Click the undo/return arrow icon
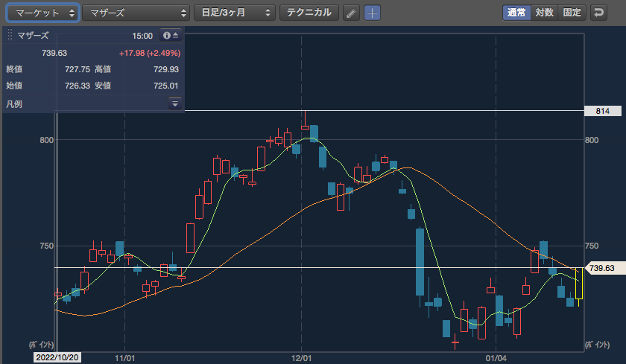The width and height of the screenshot is (626, 364). [x=598, y=13]
